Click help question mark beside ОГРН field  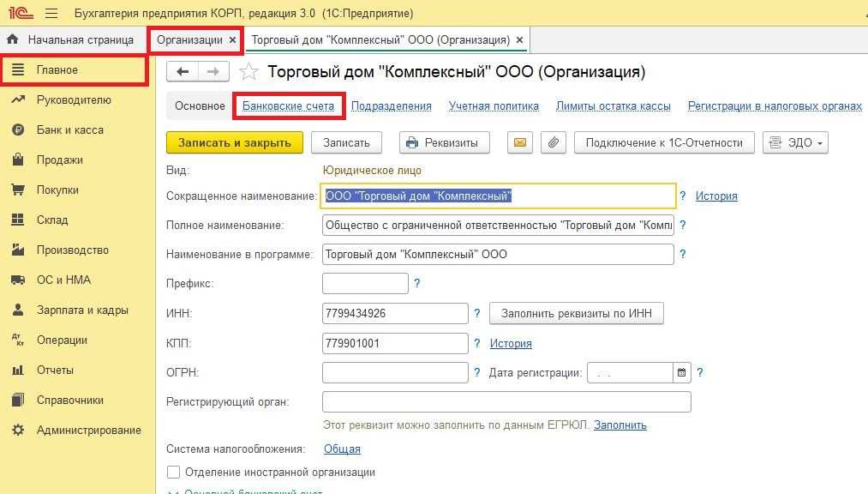(477, 373)
